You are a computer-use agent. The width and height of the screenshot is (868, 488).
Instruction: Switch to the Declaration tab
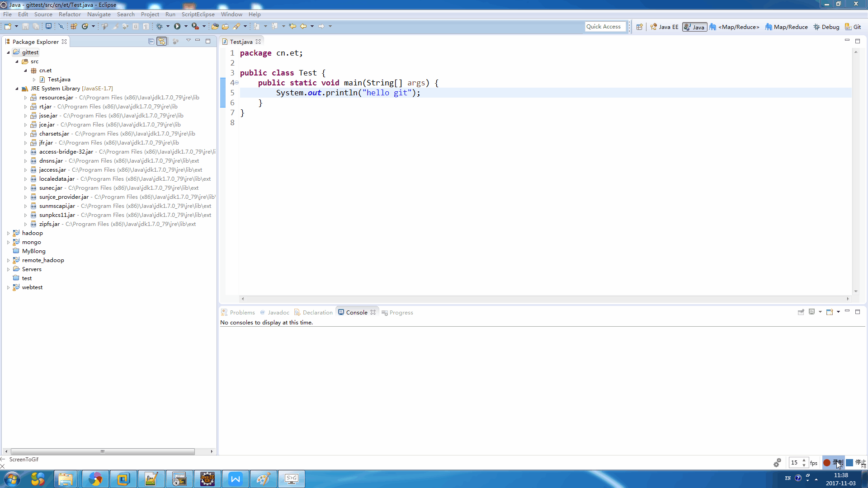coord(313,312)
